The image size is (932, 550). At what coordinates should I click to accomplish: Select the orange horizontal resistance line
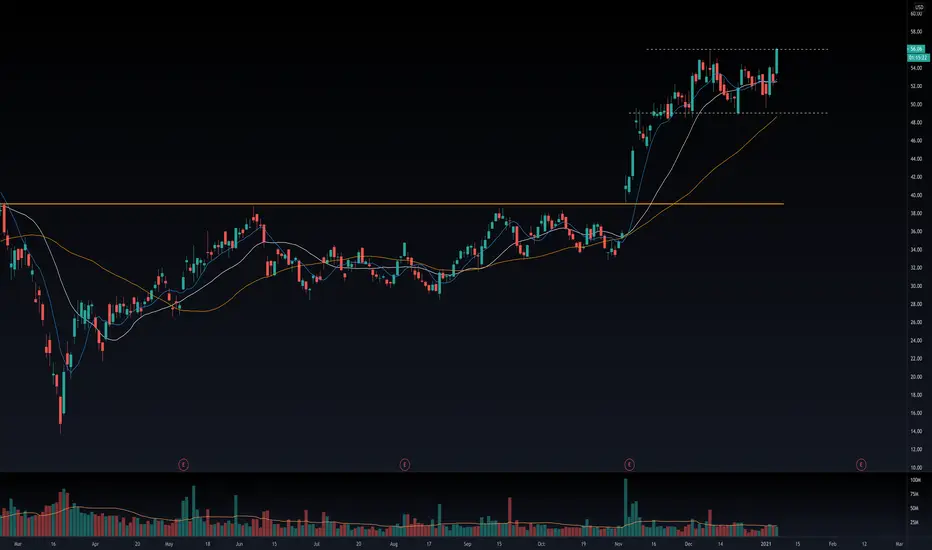click(392, 204)
